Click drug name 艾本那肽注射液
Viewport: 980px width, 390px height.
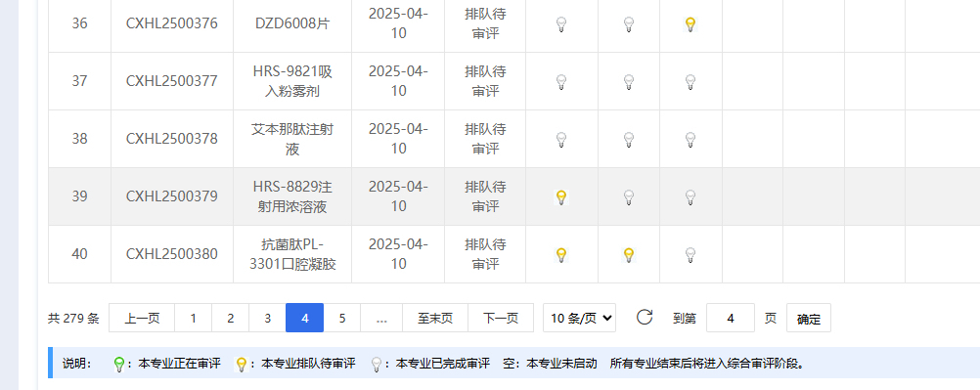pos(292,139)
